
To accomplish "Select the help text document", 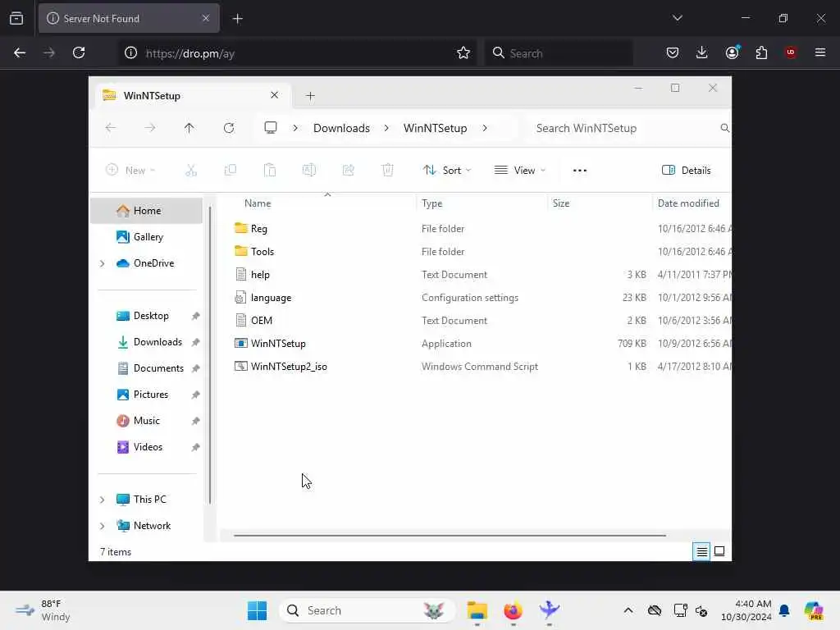I will tap(260, 275).
